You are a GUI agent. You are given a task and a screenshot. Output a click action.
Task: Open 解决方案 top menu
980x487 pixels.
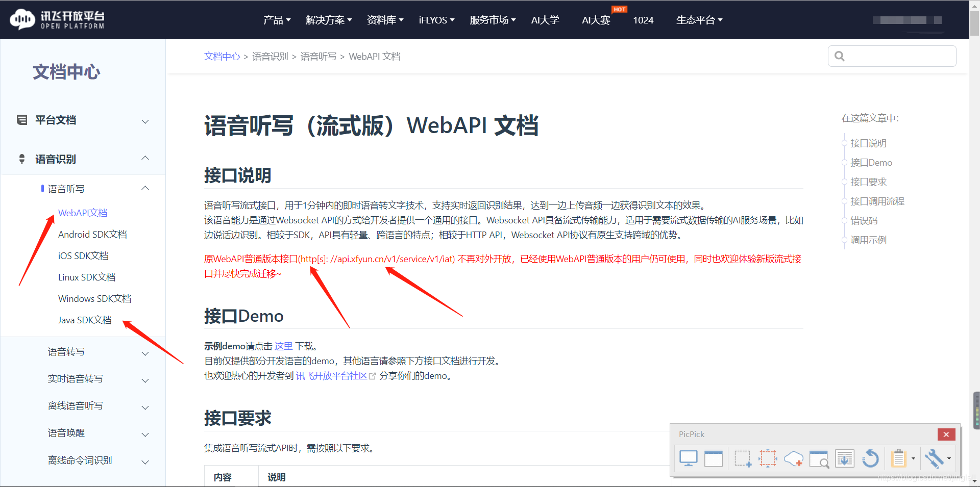(329, 20)
